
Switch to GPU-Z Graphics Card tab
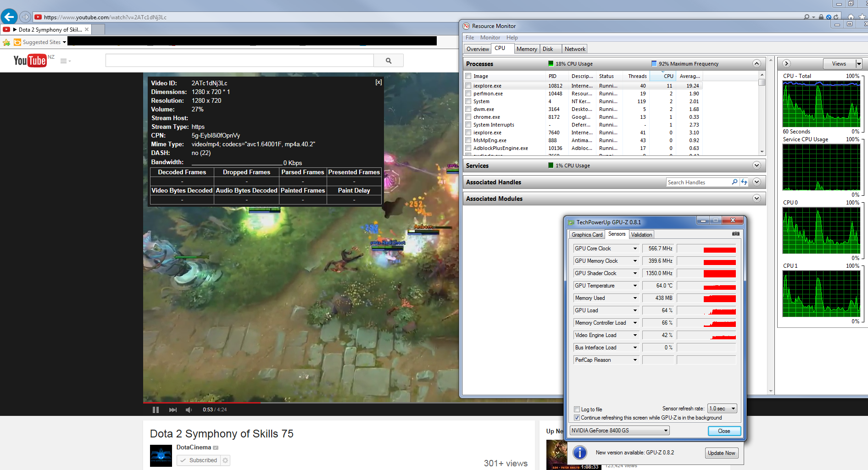pyautogui.click(x=587, y=235)
